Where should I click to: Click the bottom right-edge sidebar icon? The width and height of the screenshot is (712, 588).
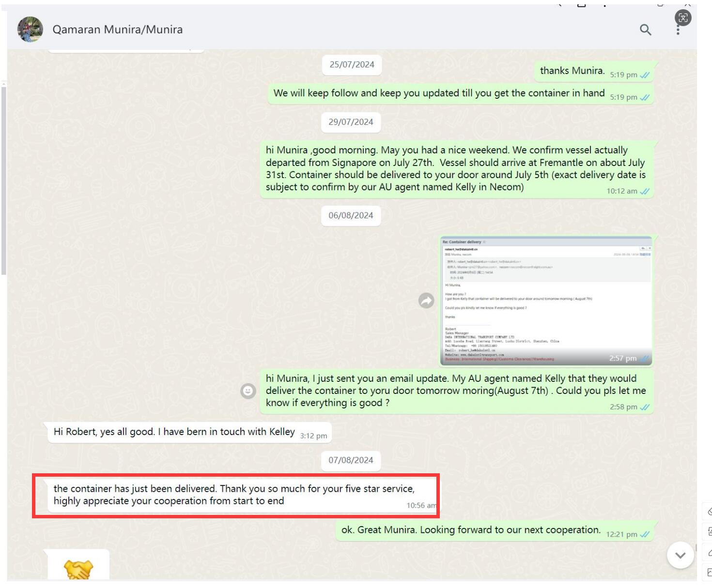708,573
